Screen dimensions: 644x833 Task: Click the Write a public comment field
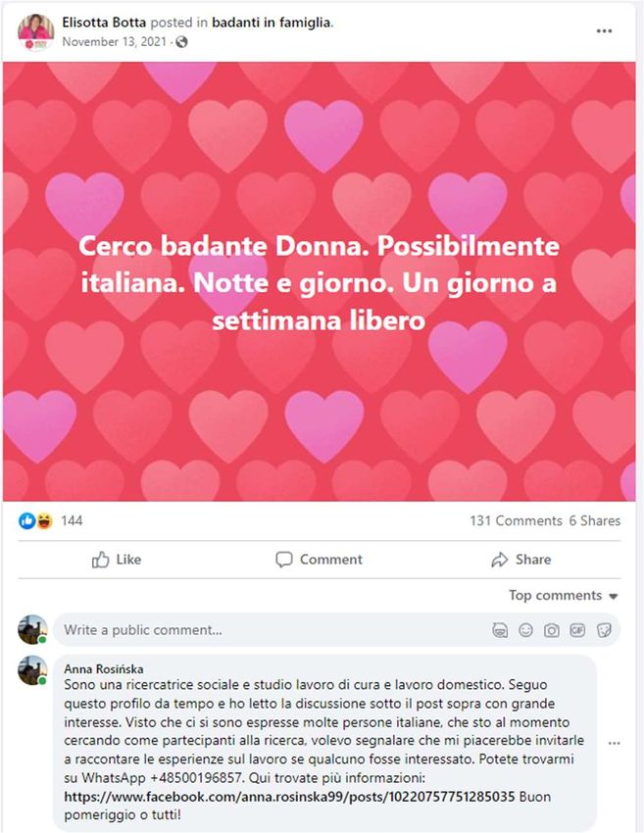pyautogui.click(x=271, y=630)
